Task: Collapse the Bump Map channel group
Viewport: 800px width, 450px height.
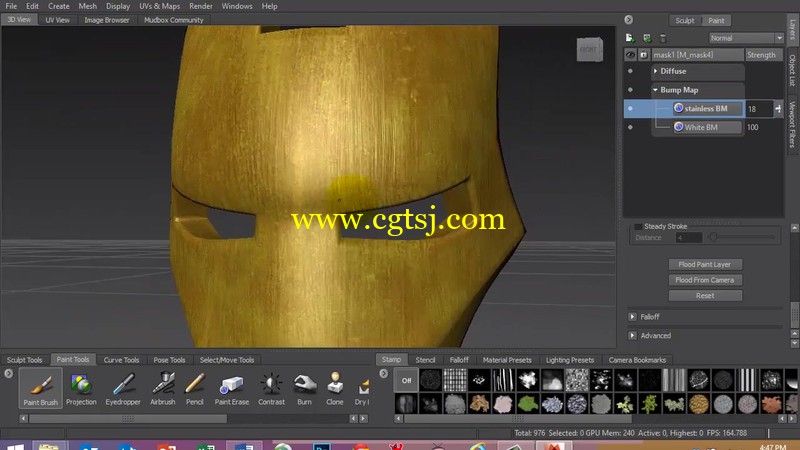Action: pyautogui.click(x=656, y=90)
